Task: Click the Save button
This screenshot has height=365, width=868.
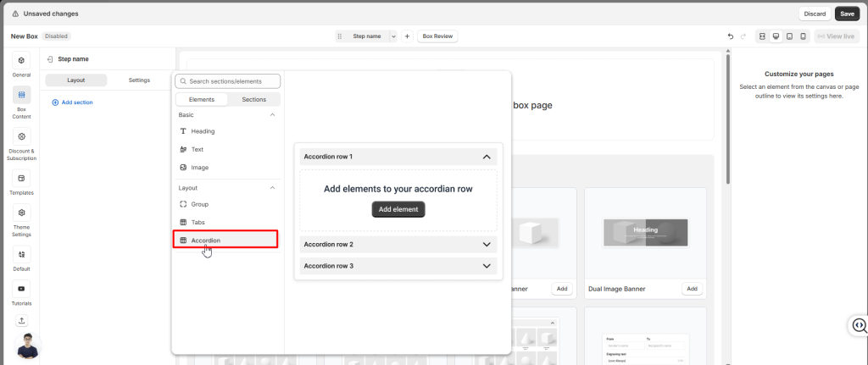Action: click(x=847, y=14)
